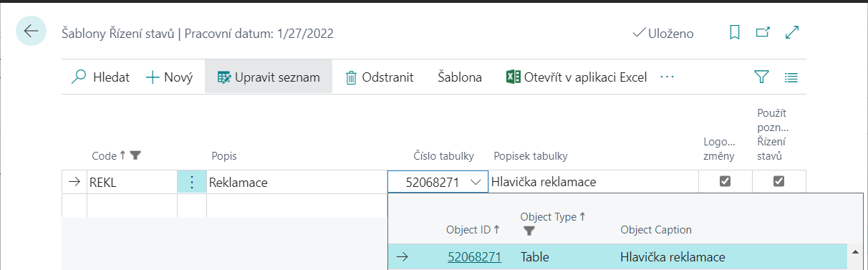Image resolution: width=868 pixels, height=270 pixels.
Task: Toggle Použít pozn. Řízení stavů checkbox
Action: pyautogui.click(x=778, y=182)
